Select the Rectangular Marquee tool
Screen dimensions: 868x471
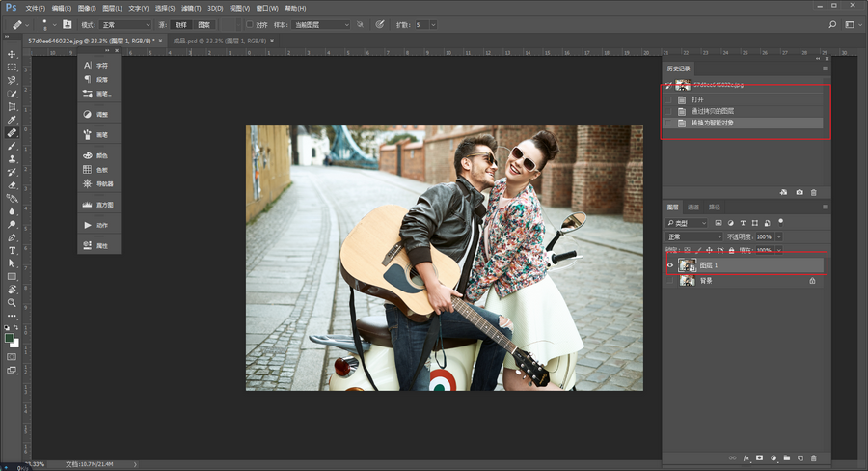click(x=12, y=68)
